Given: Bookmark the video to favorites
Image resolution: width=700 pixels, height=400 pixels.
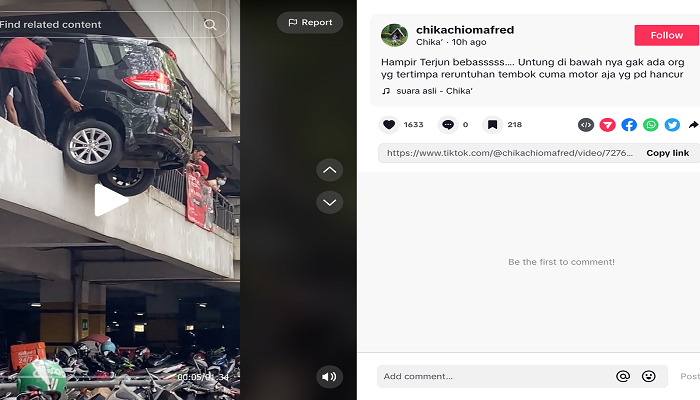Looking at the screenshot, I should coord(492,125).
